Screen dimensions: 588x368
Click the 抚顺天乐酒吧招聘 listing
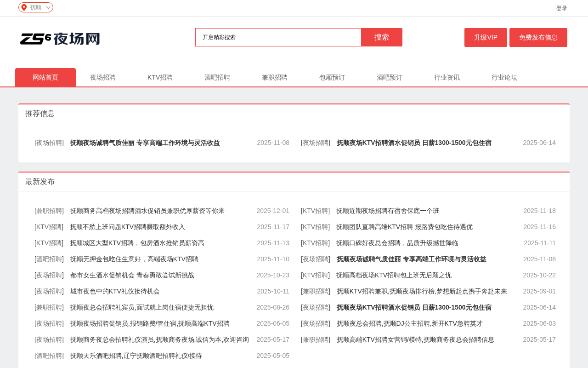(136, 356)
